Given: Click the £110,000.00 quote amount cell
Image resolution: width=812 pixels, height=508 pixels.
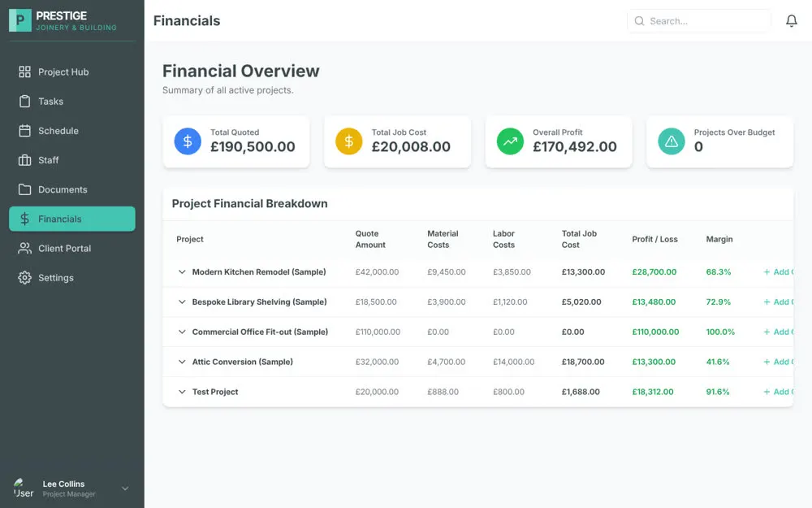Looking at the screenshot, I should point(378,332).
